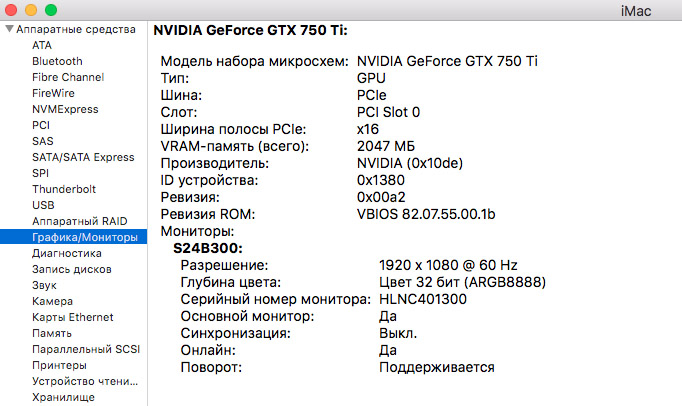The width and height of the screenshot is (682, 406).
Task: Open the FireWire entry
Action: (x=53, y=93)
